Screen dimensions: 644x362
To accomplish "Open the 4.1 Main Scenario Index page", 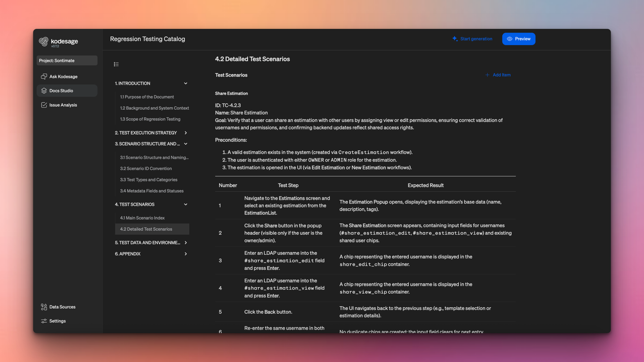I will coord(142,218).
